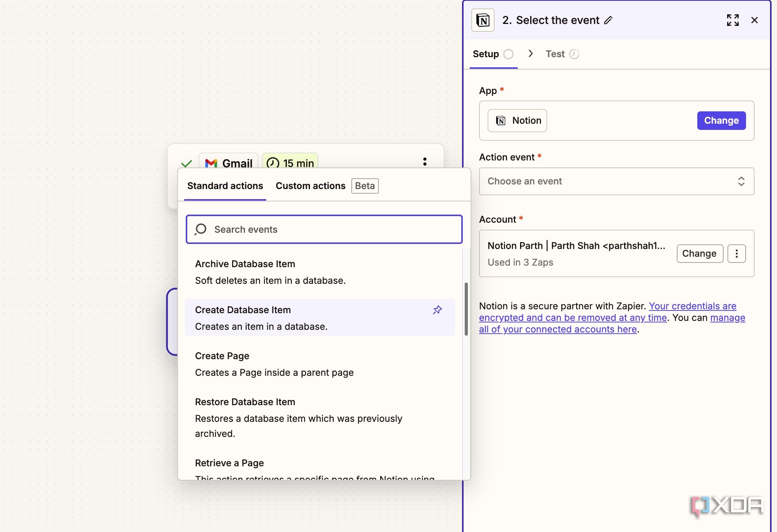Expand the panel to full screen
Viewport: 777px width, 532px height.
tap(733, 20)
